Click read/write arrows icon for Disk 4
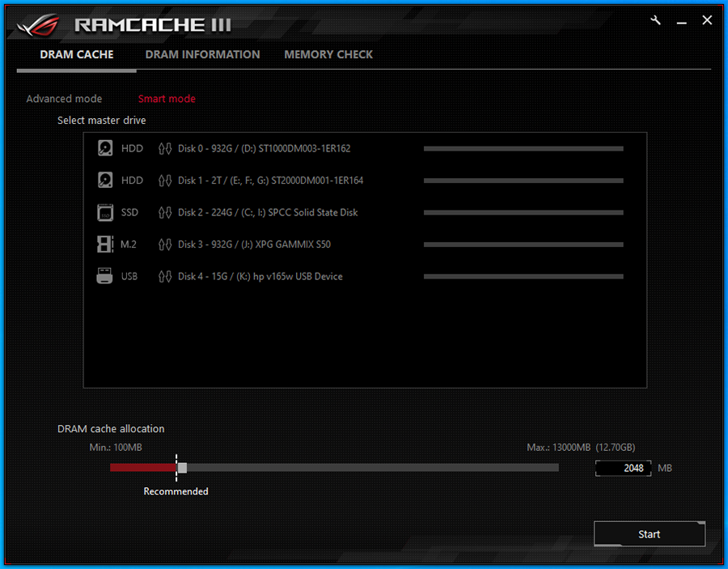The height and width of the screenshot is (569, 728). [x=165, y=276]
